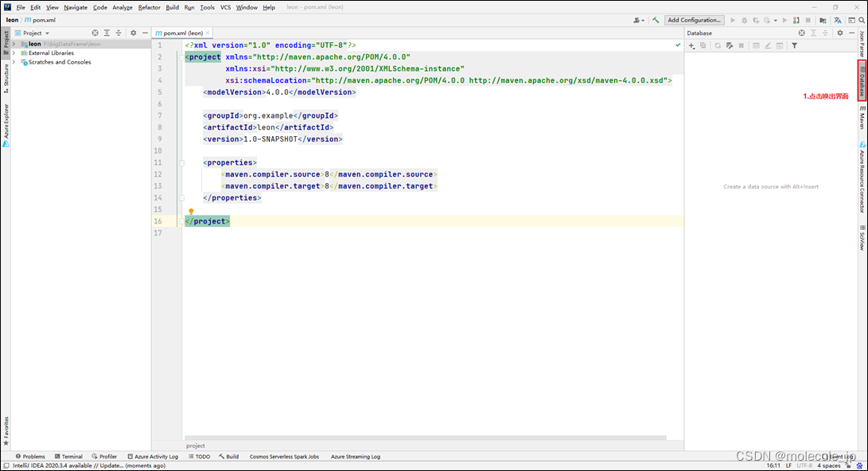This screenshot has width=868, height=471.
Task: Hide the Database panel with minus icon
Action: [852, 33]
